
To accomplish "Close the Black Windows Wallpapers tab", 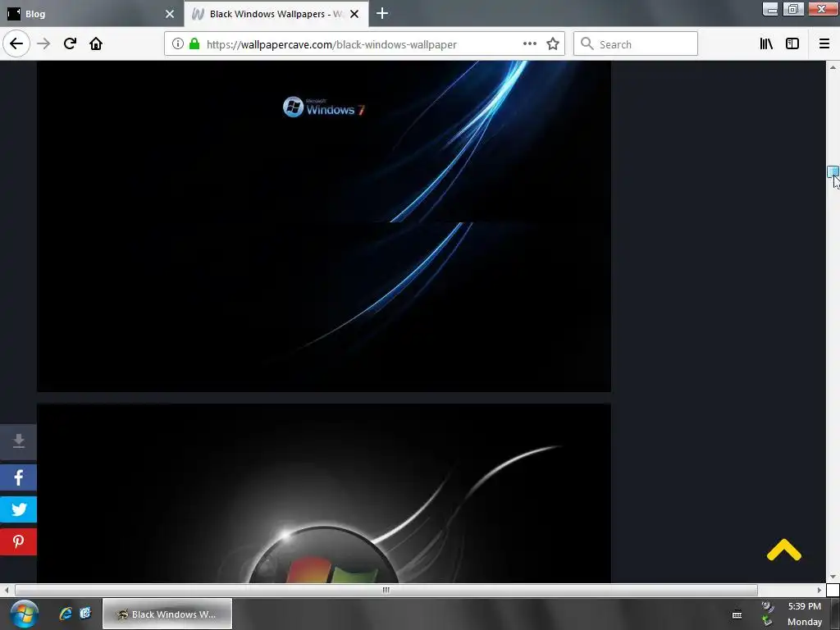I will [x=354, y=14].
